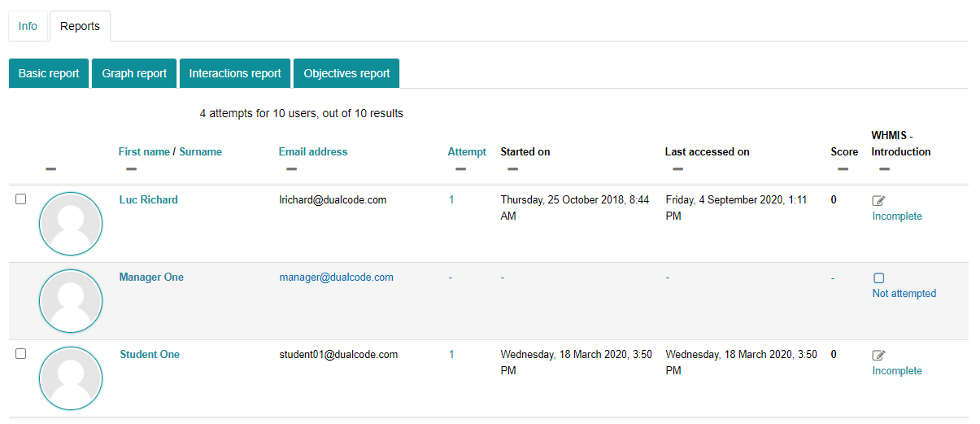Screen dimensions: 980x424
Task: Hide the Started on column
Action: 512,169
